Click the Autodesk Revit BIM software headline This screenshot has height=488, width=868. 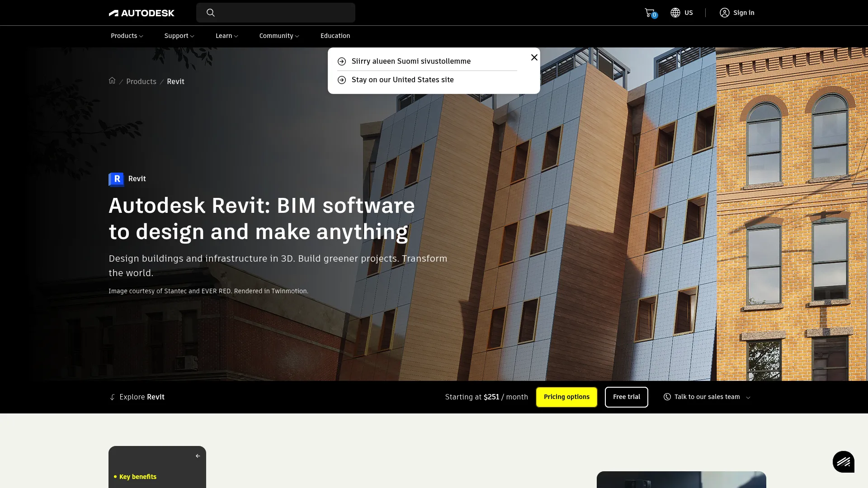click(262, 219)
